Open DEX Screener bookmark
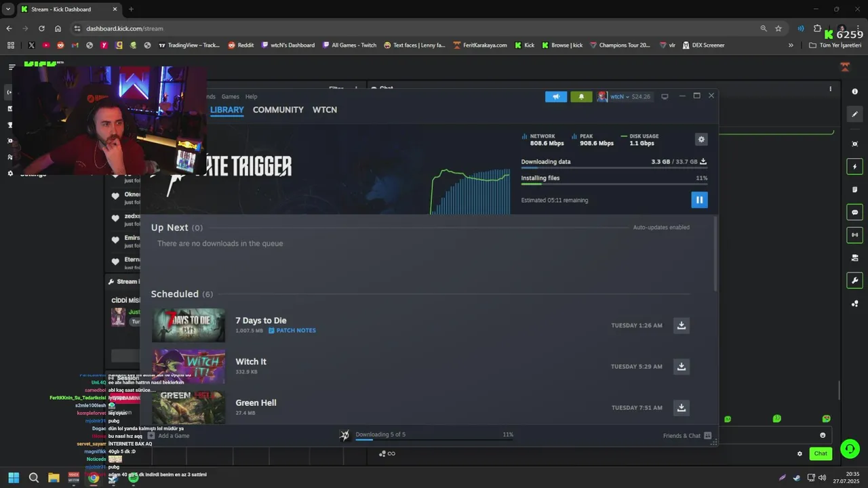Image resolution: width=868 pixels, height=488 pixels. pos(703,45)
